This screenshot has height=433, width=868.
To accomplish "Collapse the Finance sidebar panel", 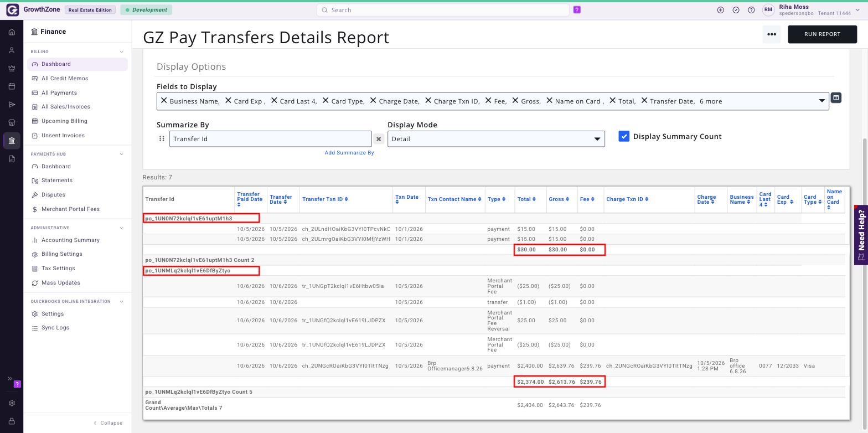I will pos(108,423).
